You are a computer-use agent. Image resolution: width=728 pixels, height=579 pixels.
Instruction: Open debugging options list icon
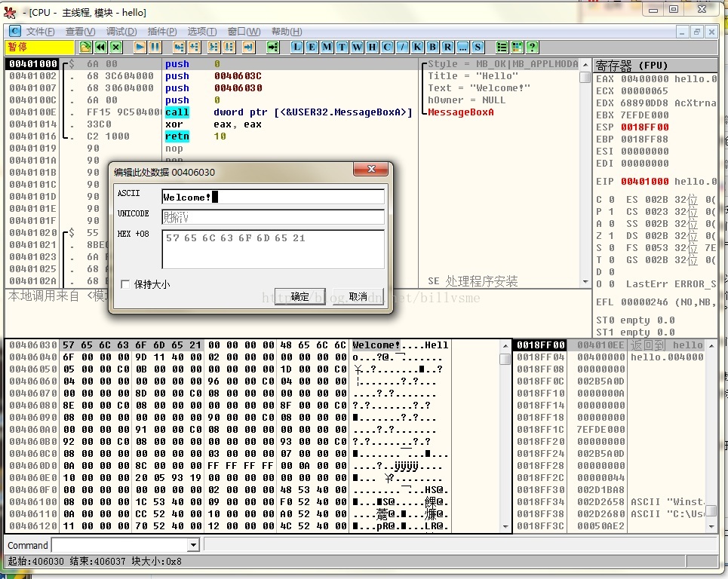coord(502,47)
